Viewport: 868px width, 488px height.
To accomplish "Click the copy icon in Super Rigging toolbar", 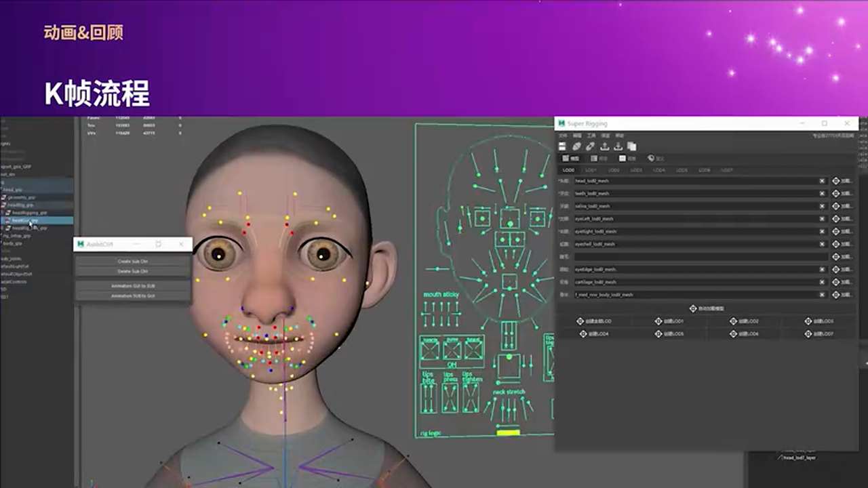I will [632, 146].
